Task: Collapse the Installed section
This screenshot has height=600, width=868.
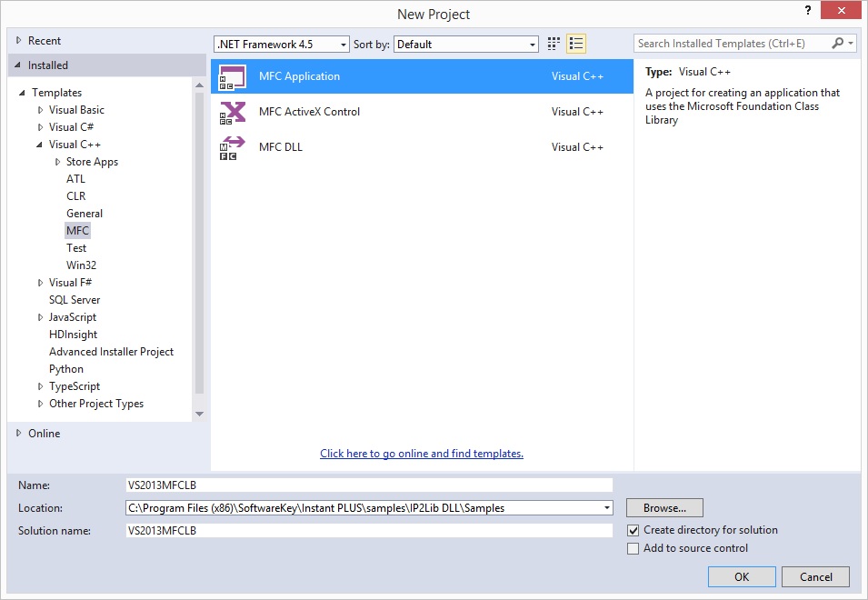Action: 17,65
